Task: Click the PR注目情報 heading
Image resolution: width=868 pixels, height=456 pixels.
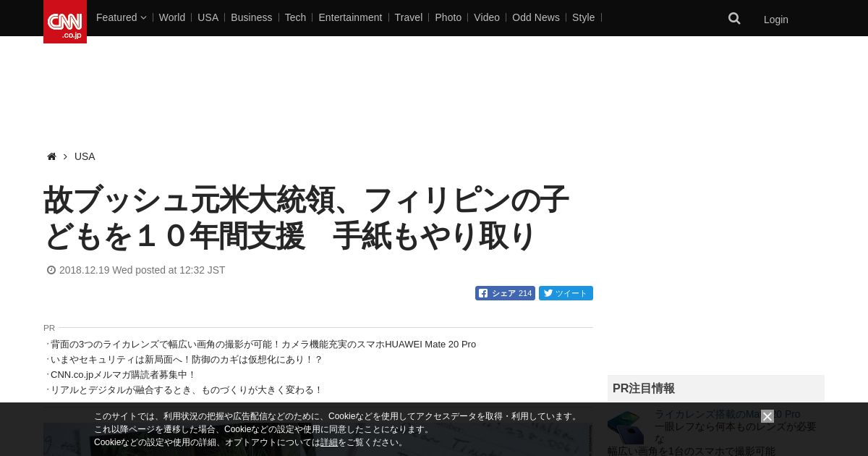Action: pos(644,388)
